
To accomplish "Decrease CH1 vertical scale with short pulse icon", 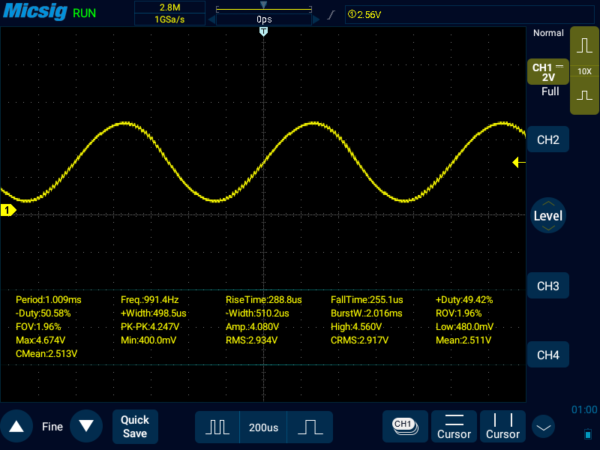I will [x=584, y=96].
